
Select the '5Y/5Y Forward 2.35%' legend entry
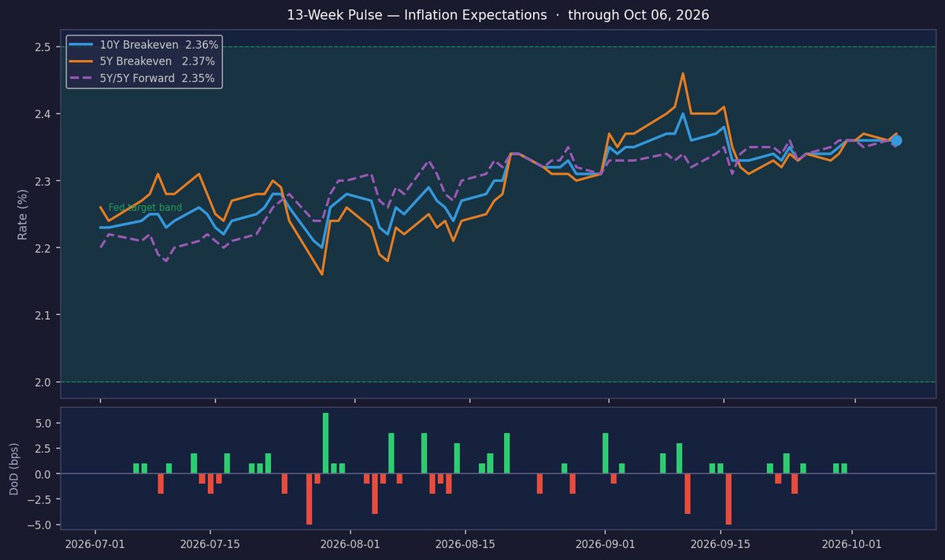click(143, 77)
